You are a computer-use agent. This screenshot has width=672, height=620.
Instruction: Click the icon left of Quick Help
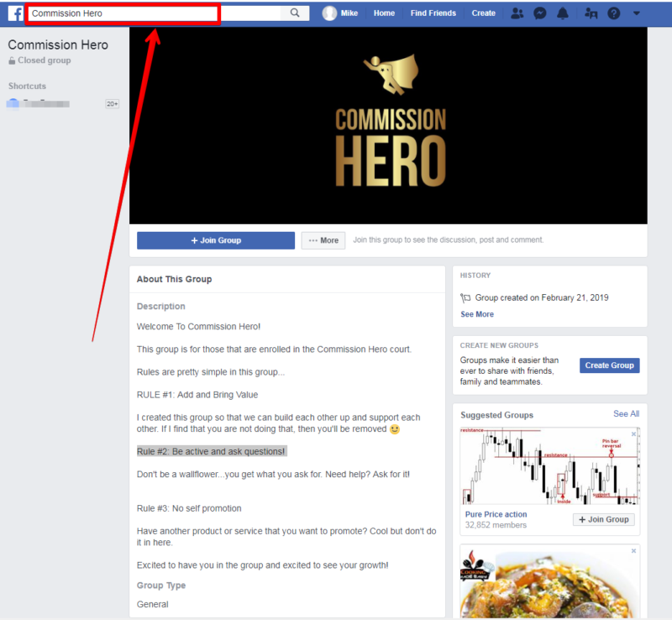pos(591,13)
